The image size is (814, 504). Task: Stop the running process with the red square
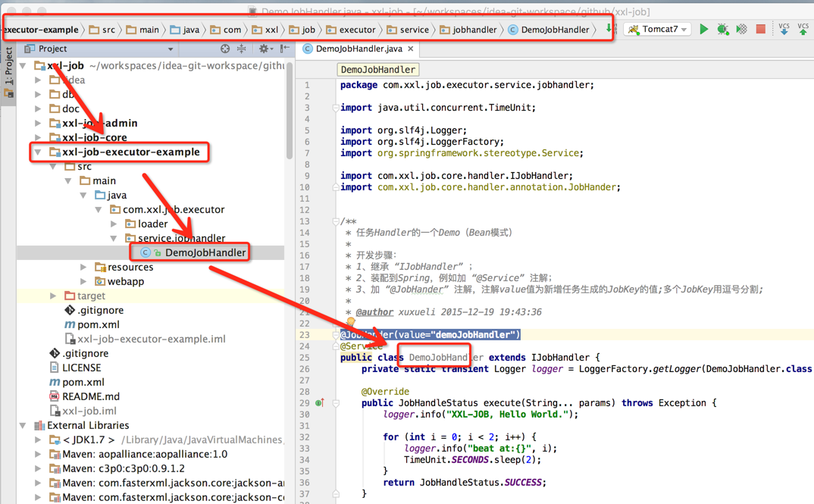point(761,30)
